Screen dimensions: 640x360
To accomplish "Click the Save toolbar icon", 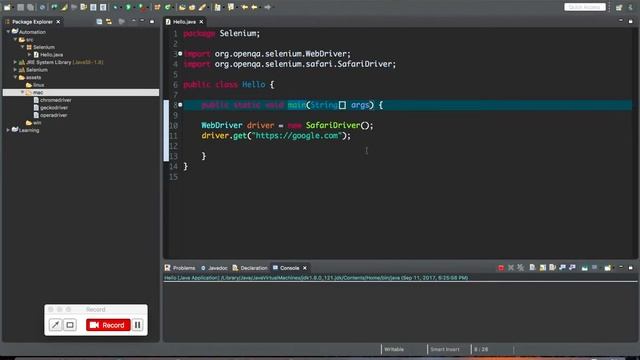I will (x=20, y=7).
